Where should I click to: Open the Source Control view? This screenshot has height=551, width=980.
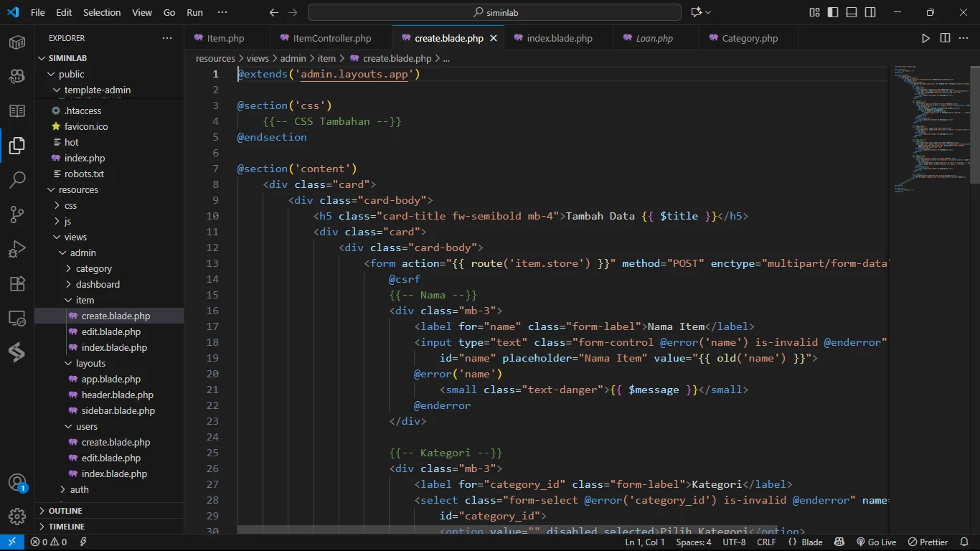point(17,215)
